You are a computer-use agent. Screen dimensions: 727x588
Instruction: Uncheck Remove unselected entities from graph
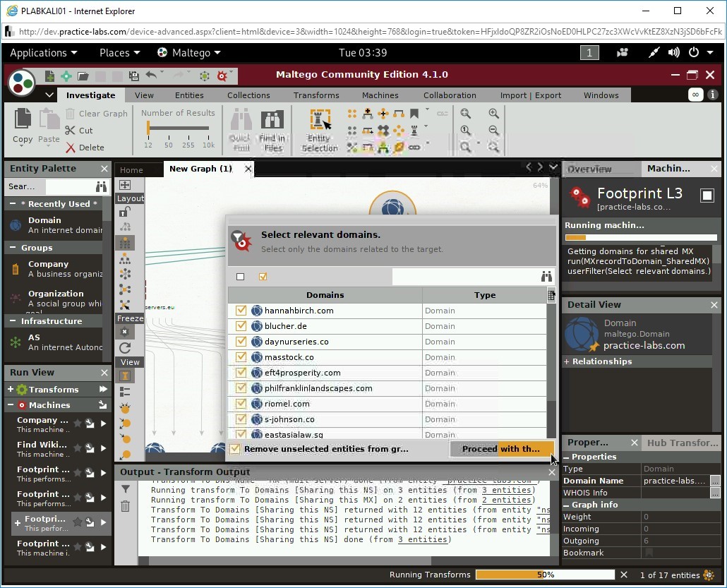point(234,449)
